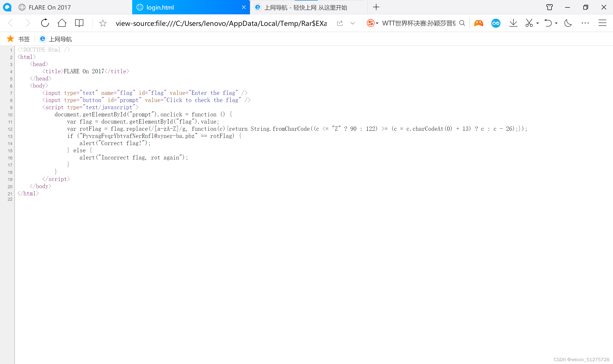Open the 上网导航 bookmark link
The width and height of the screenshot is (613, 364).
56,39
